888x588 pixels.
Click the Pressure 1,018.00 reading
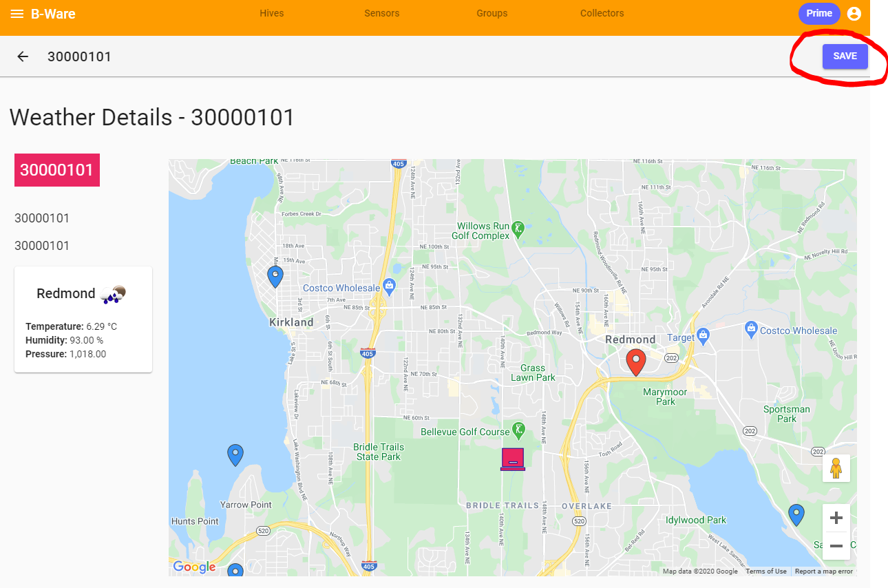click(x=66, y=354)
